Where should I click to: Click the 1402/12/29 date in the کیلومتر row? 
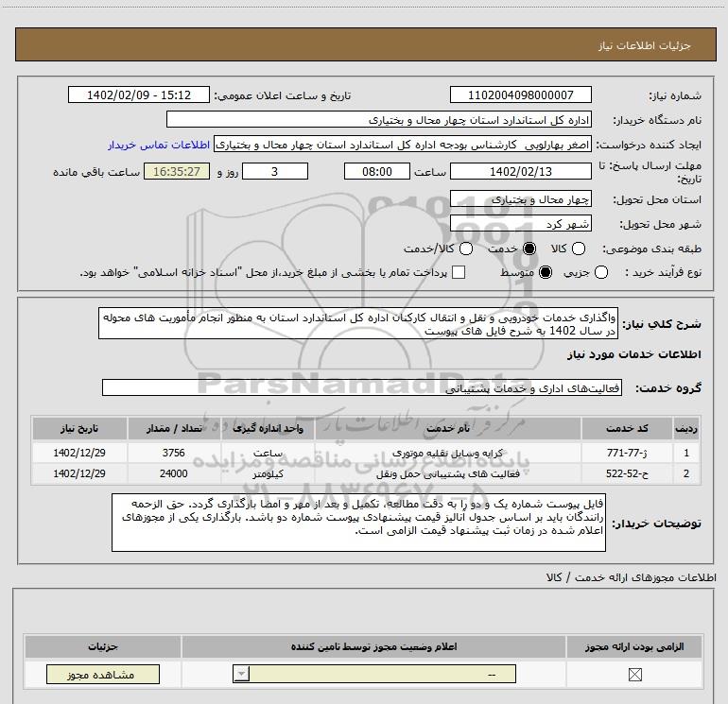(x=79, y=473)
